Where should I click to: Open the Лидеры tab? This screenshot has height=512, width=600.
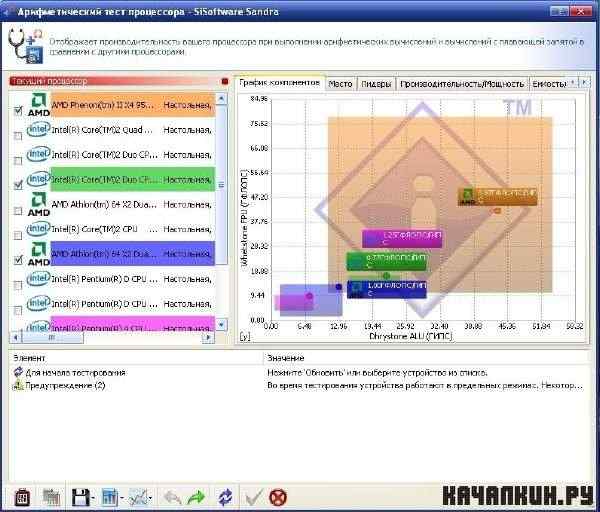point(376,83)
